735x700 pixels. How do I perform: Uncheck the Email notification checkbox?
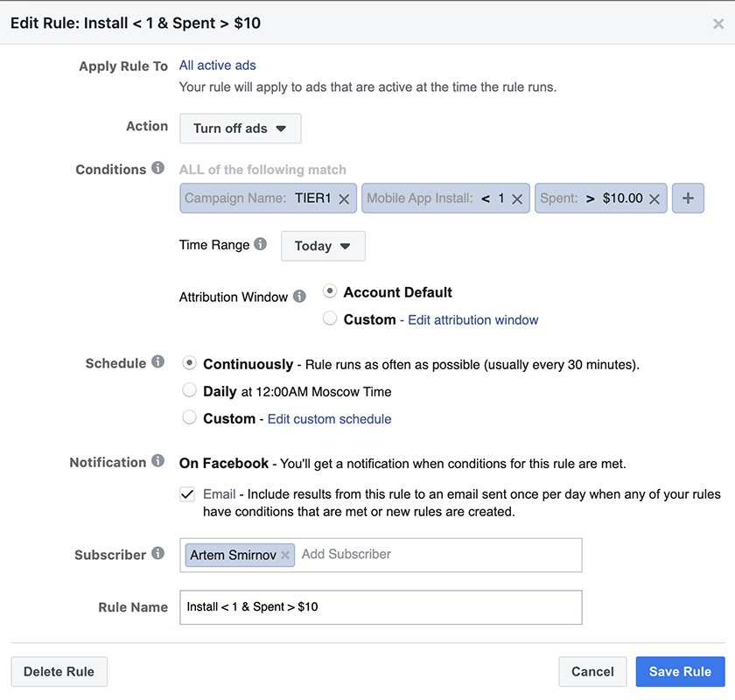point(187,494)
